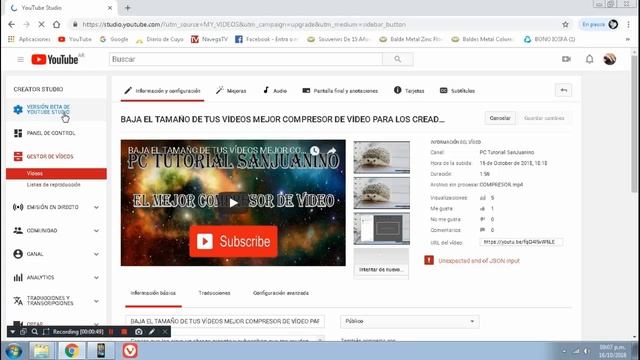Stop page loading with the X button
This screenshot has height=360, width=640.
41,24
